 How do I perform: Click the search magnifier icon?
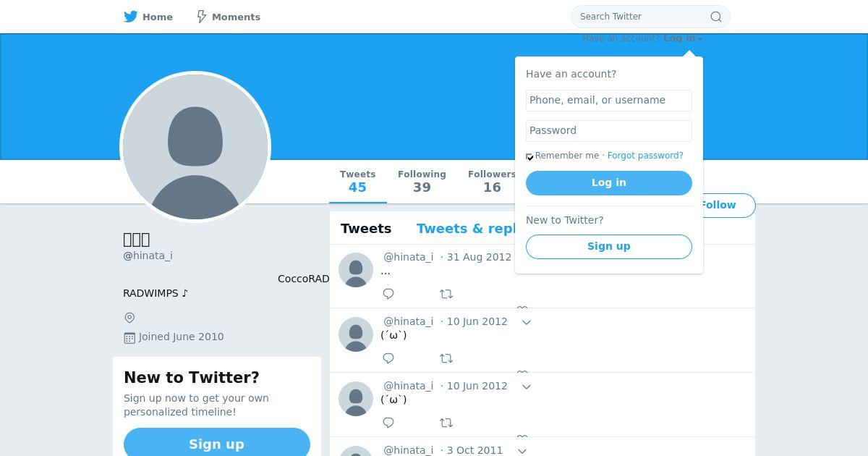click(716, 17)
